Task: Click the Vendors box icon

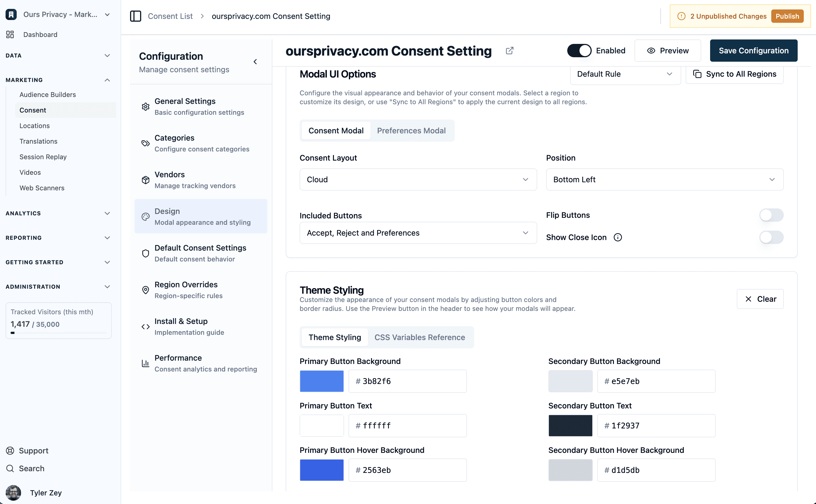Action: [x=146, y=180]
